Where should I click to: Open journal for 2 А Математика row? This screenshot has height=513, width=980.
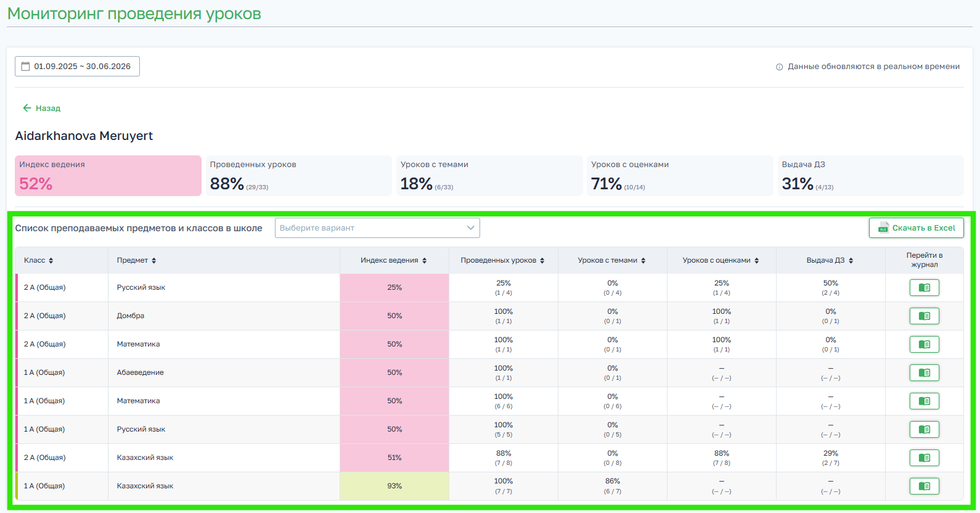tap(924, 345)
